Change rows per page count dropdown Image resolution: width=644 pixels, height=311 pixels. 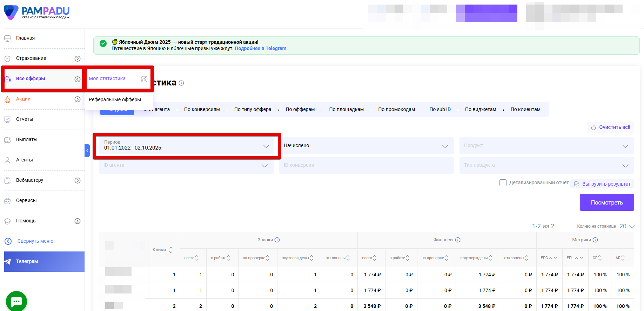pyautogui.click(x=627, y=226)
